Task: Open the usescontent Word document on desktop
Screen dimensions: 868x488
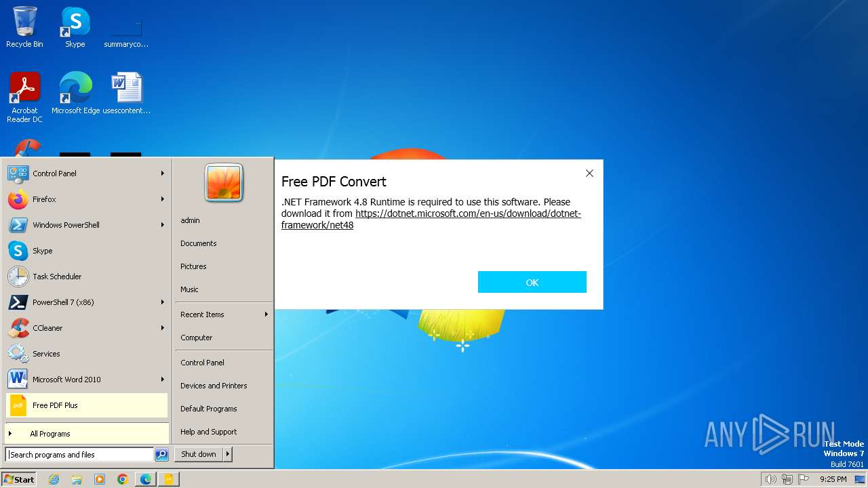Action: [127, 93]
